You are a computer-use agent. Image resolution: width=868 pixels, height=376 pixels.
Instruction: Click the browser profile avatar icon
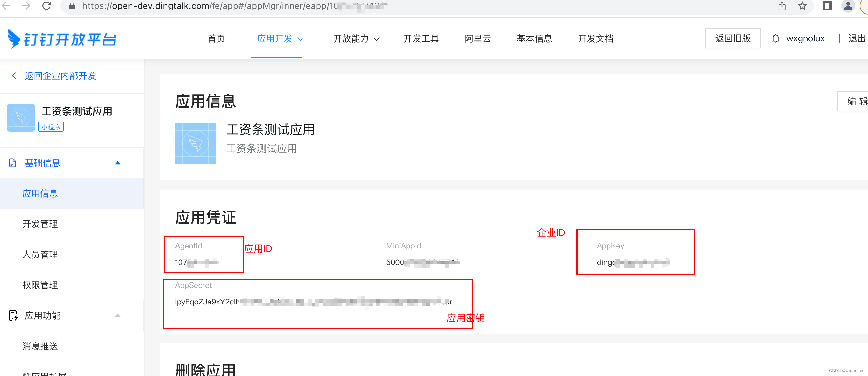pos(848,6)
